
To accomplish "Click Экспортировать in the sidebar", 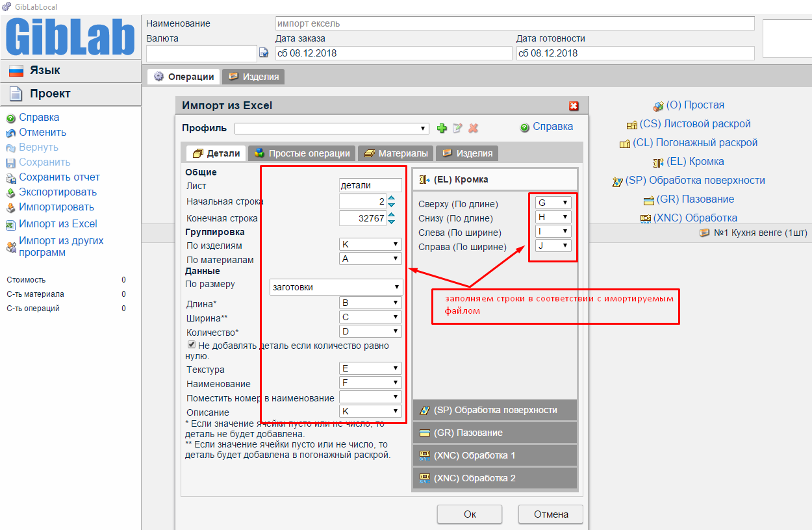I will pyautogui.click(x=58, y=192).
